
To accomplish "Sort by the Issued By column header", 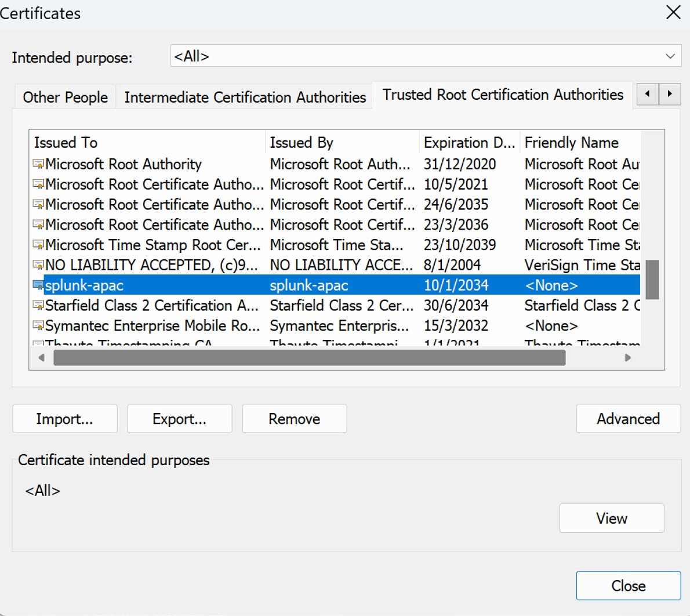I will pos(342,143).
